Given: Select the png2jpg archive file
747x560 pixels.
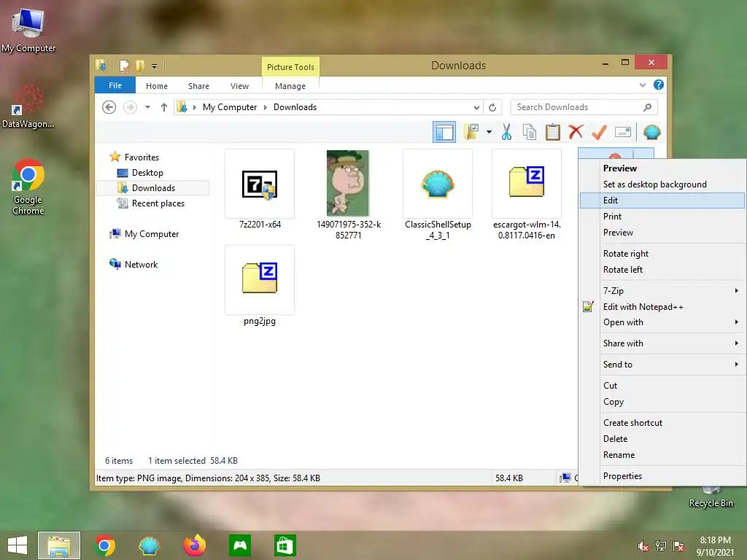Looking at the screenshot, I should (260, 286).
